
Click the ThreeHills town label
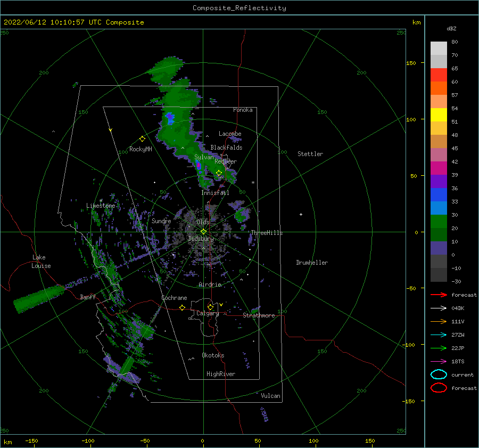pos(267,233)
